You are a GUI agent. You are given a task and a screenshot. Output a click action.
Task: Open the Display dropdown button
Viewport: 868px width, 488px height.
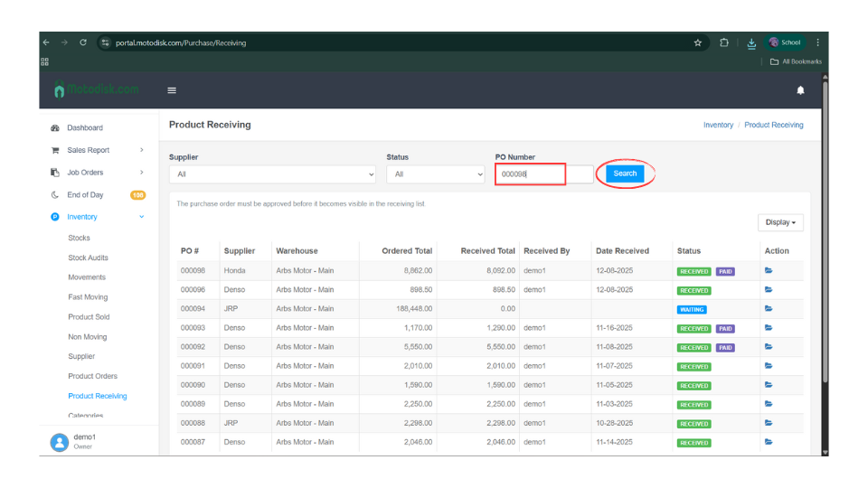780,222
